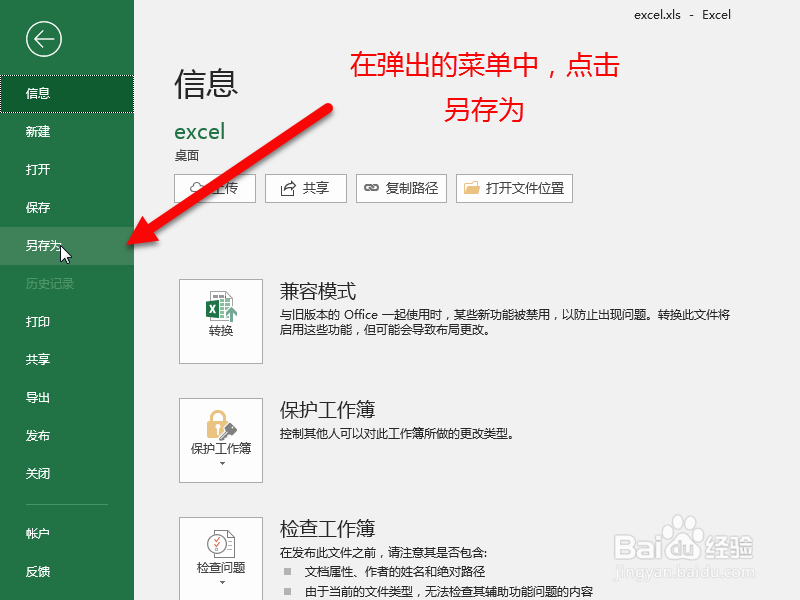Click the 兼容模式 heading text
This screenshot has height=600, width=800.
coord(317,291)
